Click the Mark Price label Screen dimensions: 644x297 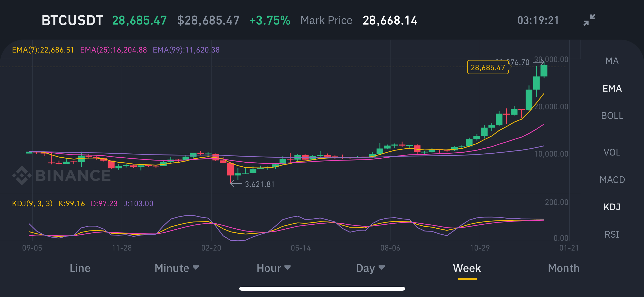click(326, 20)
